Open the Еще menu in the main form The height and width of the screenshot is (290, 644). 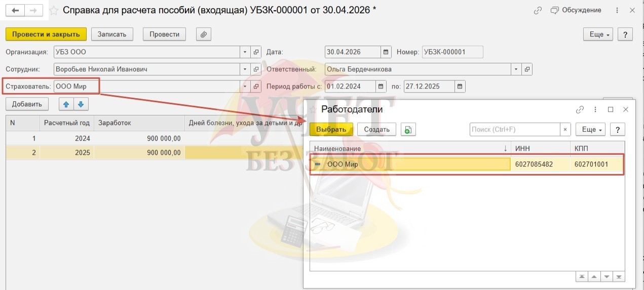(598, 34)
